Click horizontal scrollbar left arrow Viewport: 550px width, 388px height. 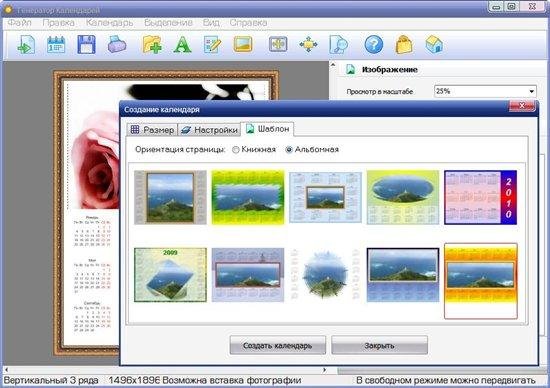coord(6,370)
